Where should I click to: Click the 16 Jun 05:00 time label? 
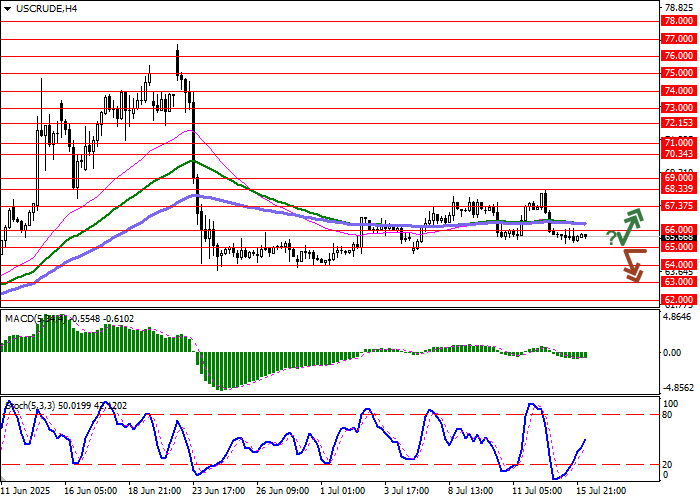click(x=91, y=491)
